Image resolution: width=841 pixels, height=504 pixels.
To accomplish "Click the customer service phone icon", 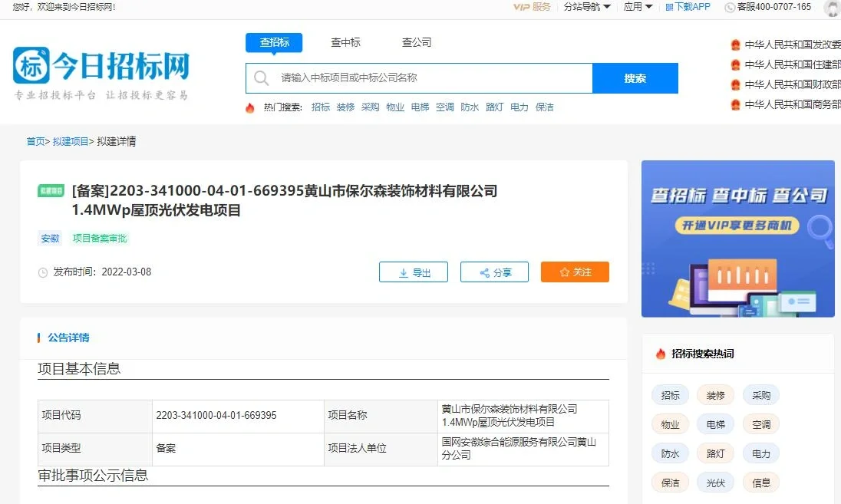I will tap(730, 7).
